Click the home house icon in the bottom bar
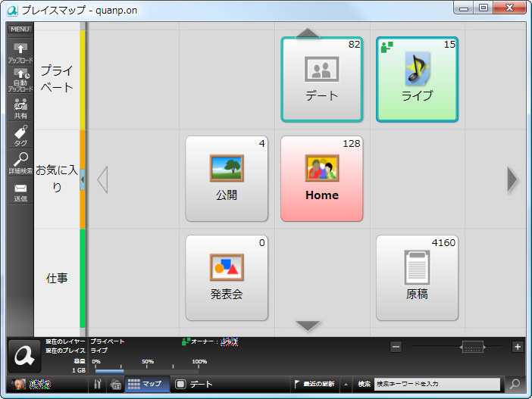The width and height of the screenshot is (532, 399). pyautogui.click(x=116, y=384)
